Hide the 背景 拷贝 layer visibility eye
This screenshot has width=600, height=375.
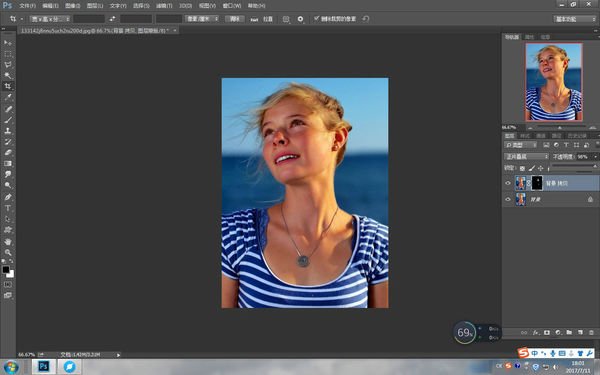pyautogui.click(x=508, y=183)
